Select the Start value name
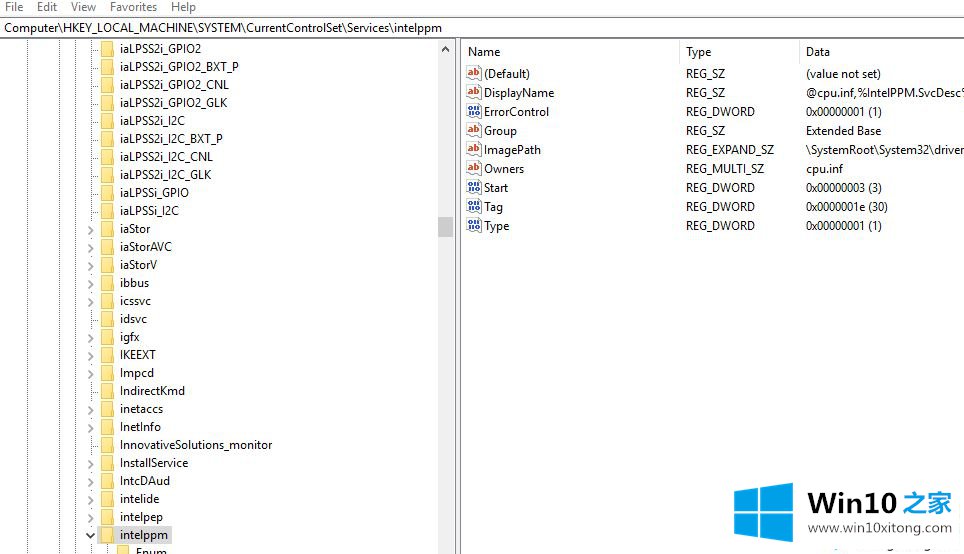Screen dimensions: 964x554 tap(496, 188)
